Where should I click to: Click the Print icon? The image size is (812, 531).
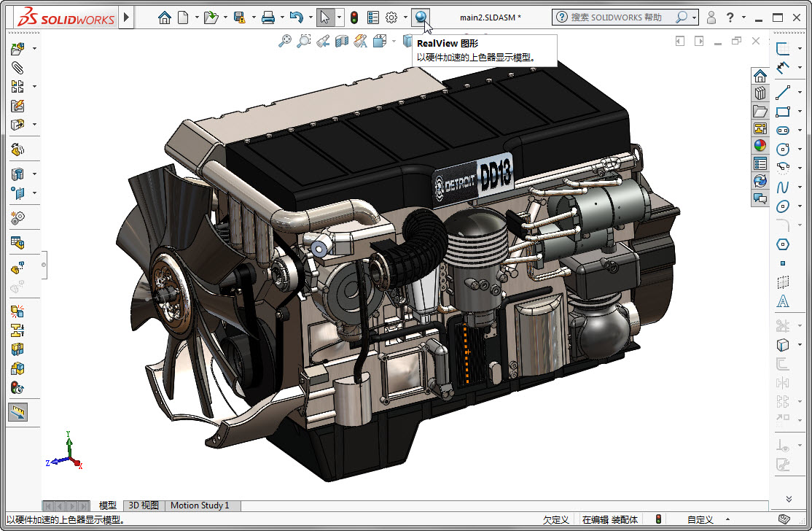268,18
